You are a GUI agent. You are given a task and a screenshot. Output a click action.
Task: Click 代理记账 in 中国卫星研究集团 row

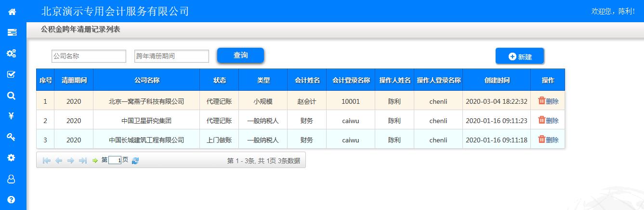click(219, 121)
